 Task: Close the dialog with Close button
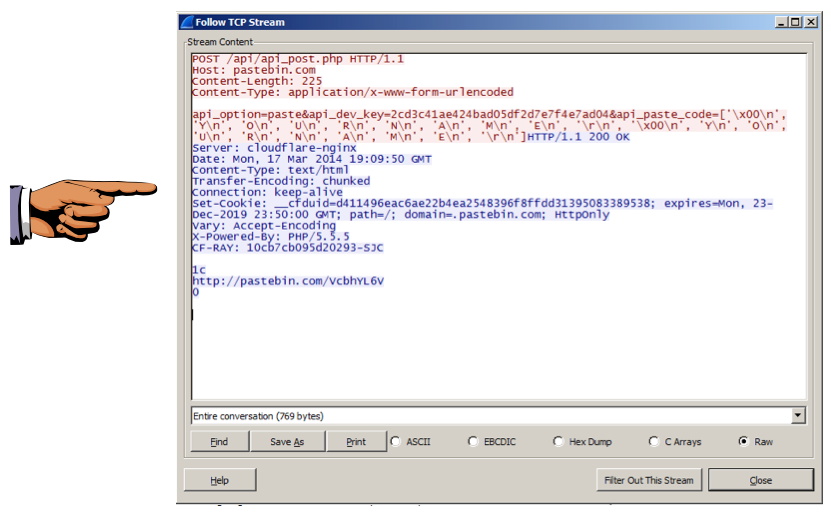761,480
